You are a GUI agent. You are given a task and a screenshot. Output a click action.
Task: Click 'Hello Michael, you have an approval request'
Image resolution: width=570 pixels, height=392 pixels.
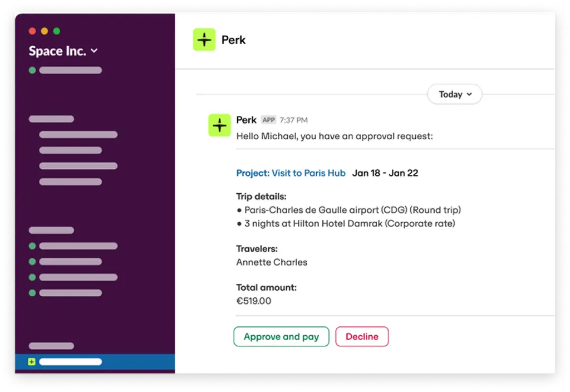click(335, 136)
